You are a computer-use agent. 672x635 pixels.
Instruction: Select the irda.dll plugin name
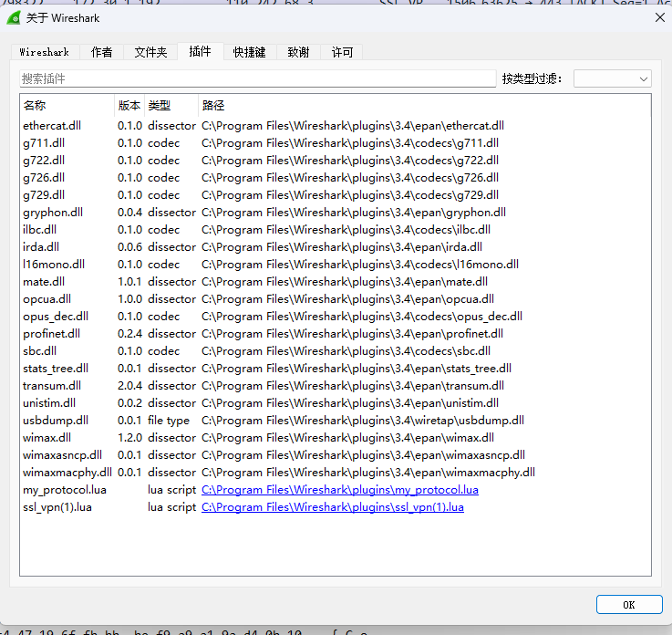pyautogui.click(x=41, y=247)
